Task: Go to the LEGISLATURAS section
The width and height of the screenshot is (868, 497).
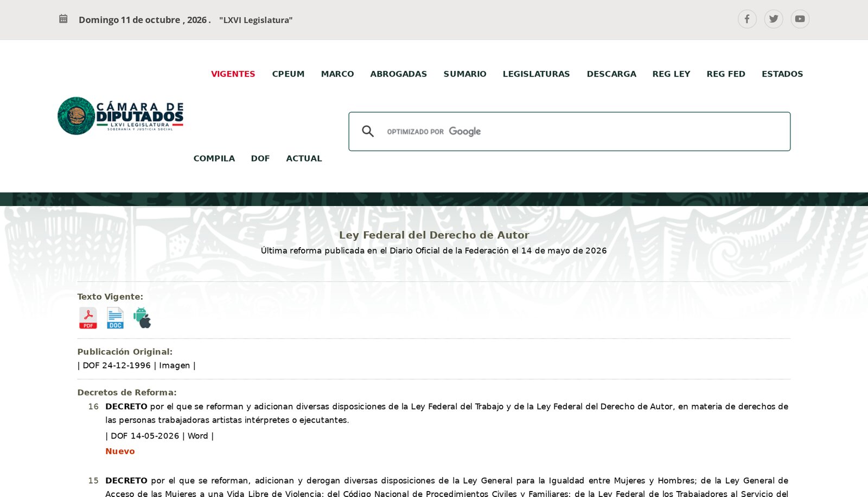Action: (x=536, y=74)
